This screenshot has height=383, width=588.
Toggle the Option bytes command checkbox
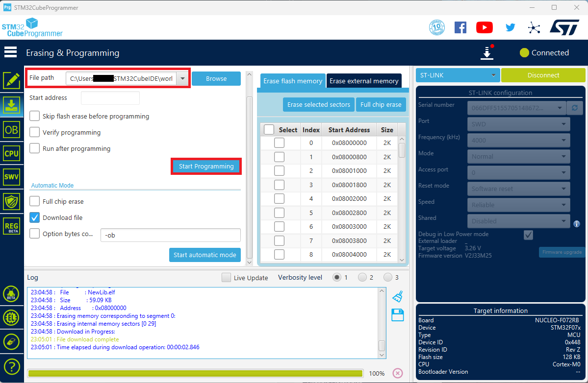tap(34, 233)
